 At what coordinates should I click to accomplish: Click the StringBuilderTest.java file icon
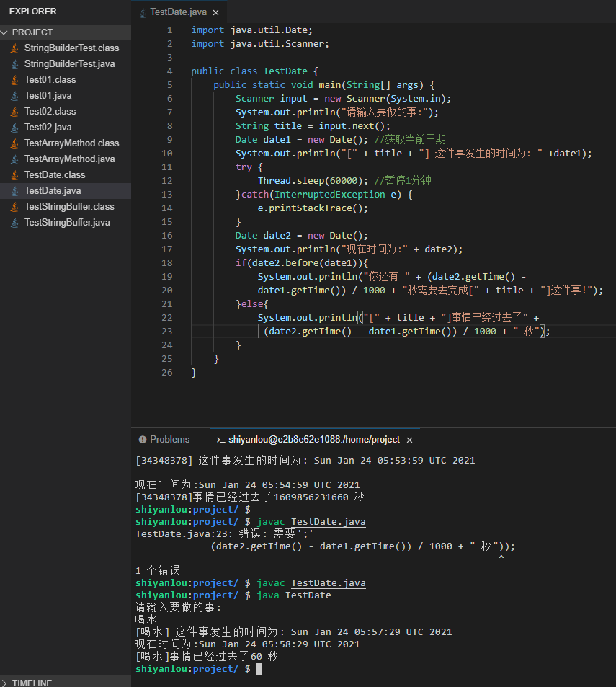tap(14, 64)
